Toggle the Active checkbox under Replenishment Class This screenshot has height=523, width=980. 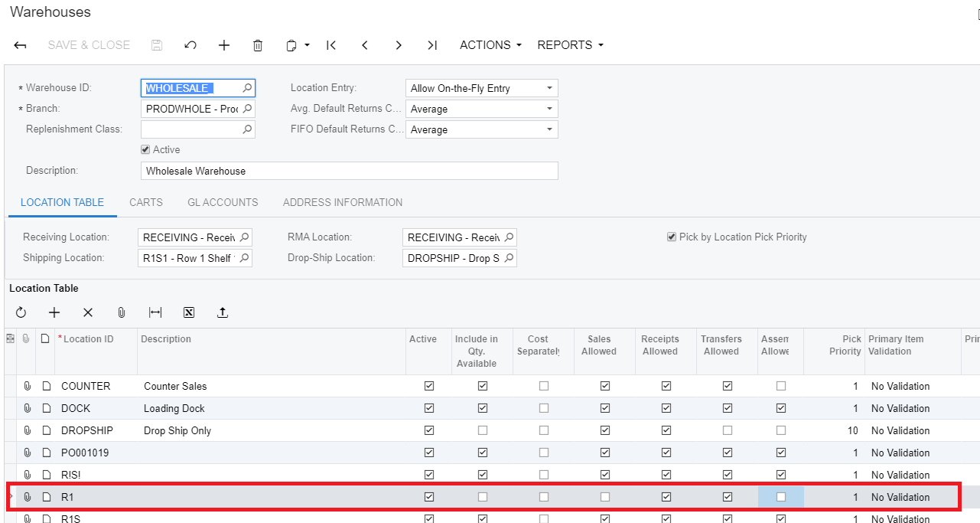pos(145,150)
